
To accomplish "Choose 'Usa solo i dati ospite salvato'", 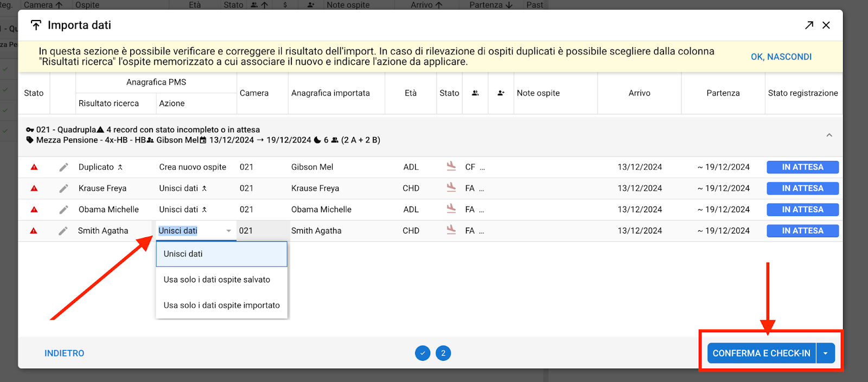I will [x=216, y=280].
